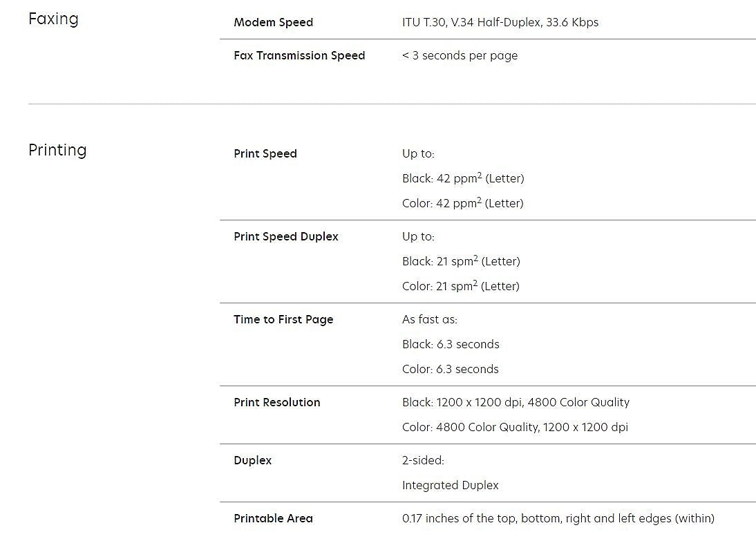756x541 pixels.
Task: Click the '< 3 seconds per page' text
Action: click(x=460, y=55)
